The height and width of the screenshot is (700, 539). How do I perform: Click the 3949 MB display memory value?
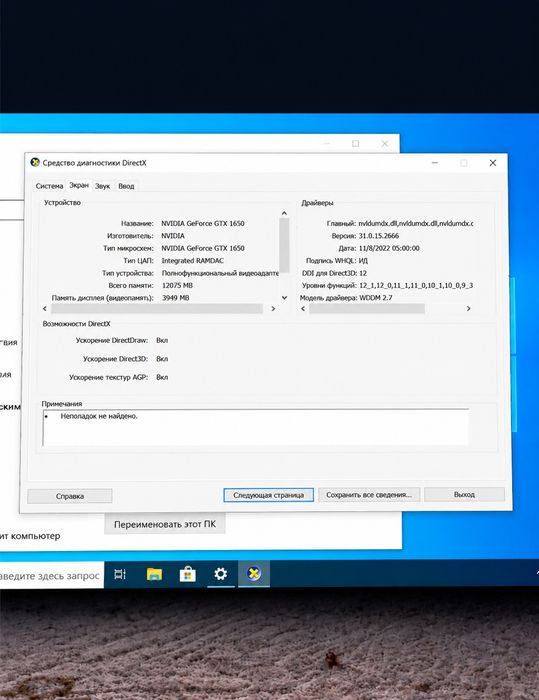(x=175, y=297)
